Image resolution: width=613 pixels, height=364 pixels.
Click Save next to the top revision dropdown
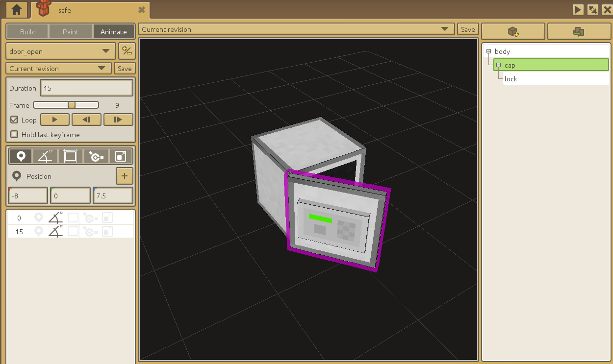468,29
